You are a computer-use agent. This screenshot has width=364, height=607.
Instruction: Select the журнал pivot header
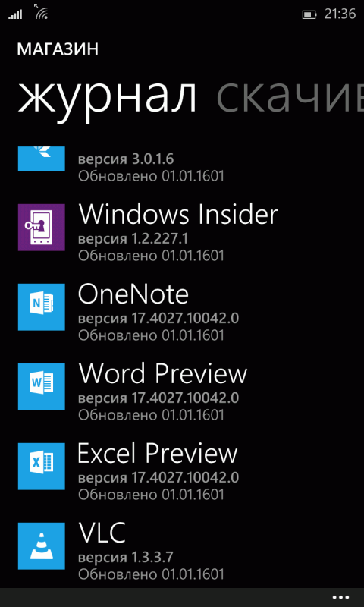[108, 98]
